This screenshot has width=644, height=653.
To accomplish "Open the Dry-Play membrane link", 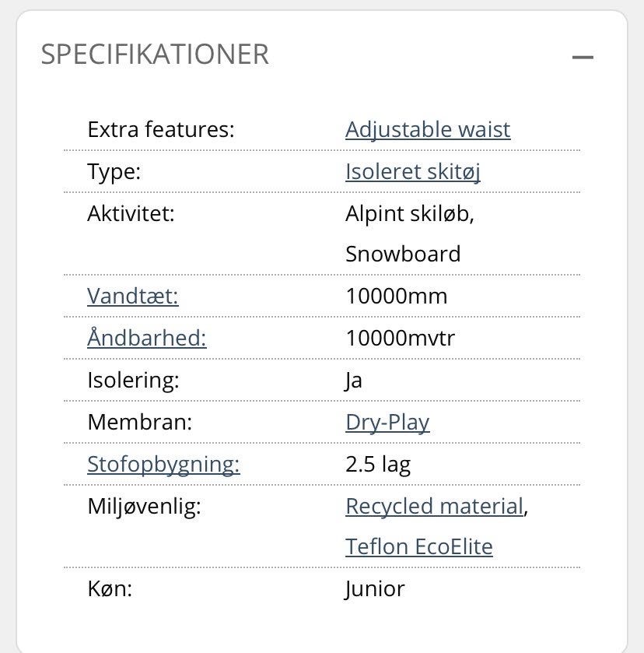I will tap(387, 422).
